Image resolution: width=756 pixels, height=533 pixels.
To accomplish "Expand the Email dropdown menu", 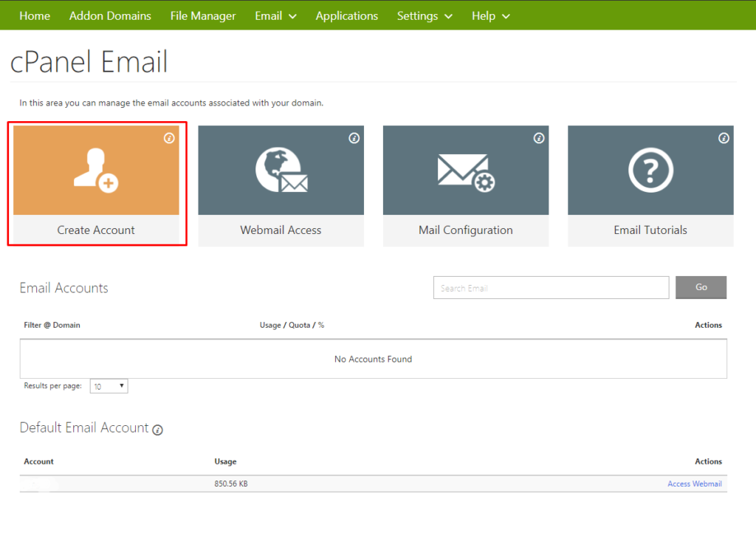I will pos(275,16).
